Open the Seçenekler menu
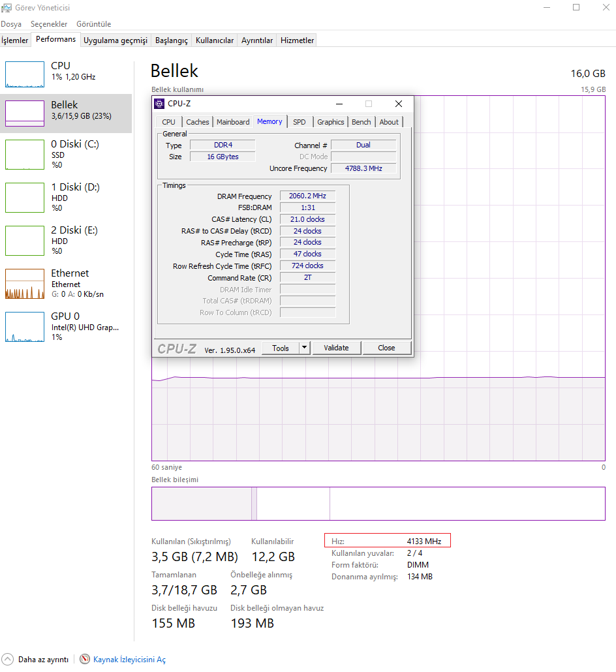Image resolution: width=616 pixels, height=672 pixels. [49, 24]
